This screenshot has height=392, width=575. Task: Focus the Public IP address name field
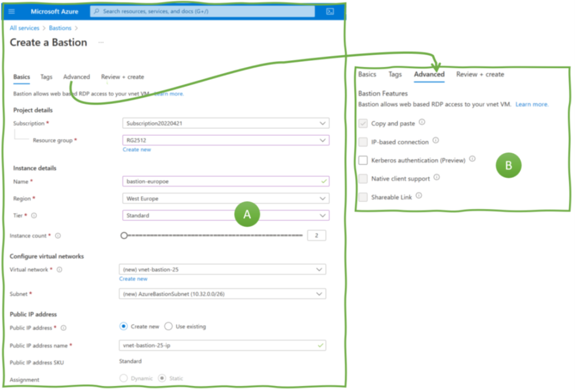pyautogui.click(x=222, y=345)
